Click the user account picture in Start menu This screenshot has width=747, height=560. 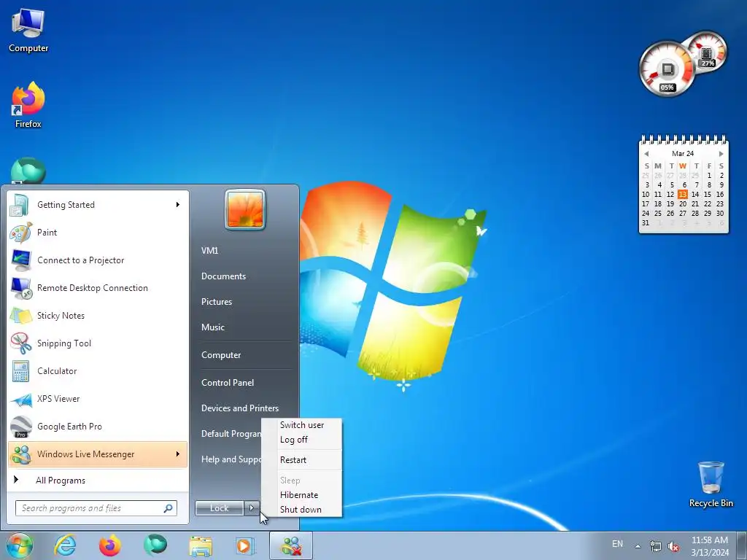[245, 209]
